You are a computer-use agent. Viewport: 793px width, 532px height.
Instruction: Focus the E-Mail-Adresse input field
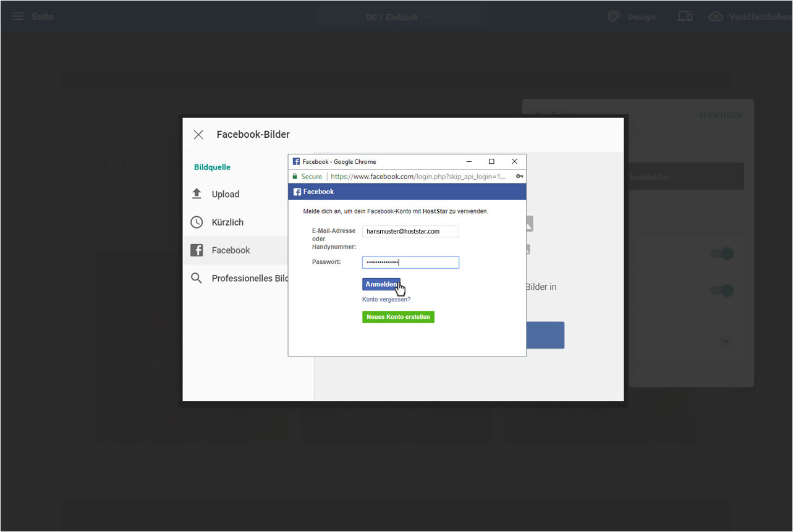coord(410,232)
